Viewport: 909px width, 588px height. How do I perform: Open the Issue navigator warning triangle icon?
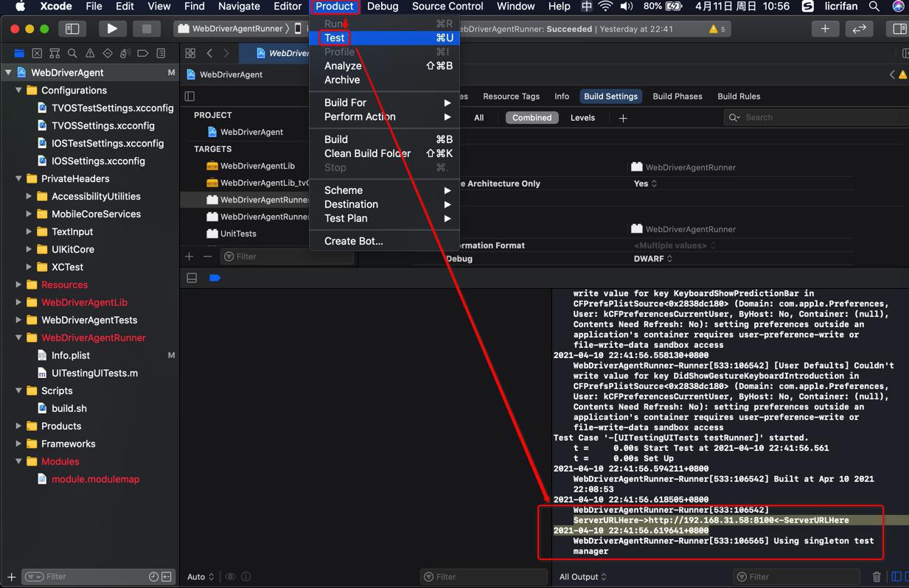click(90, 53)
